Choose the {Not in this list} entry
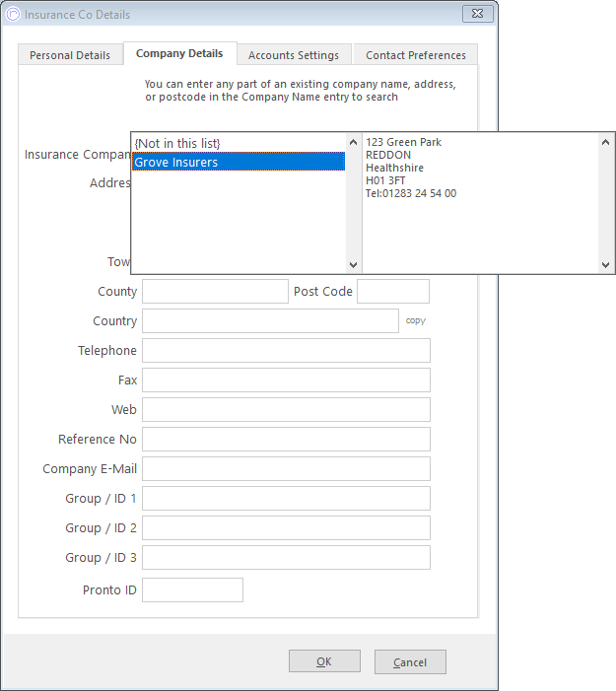The image size is (616, 691). (x=239, y=143)
